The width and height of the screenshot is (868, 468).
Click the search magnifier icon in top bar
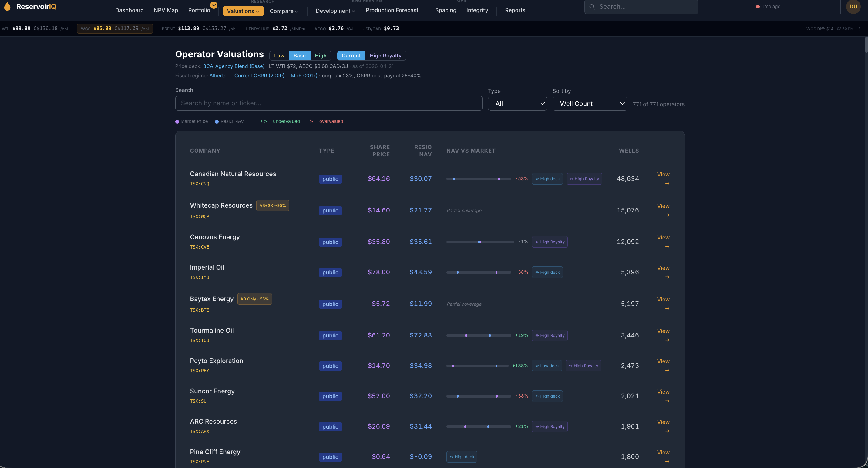[592, 7]
